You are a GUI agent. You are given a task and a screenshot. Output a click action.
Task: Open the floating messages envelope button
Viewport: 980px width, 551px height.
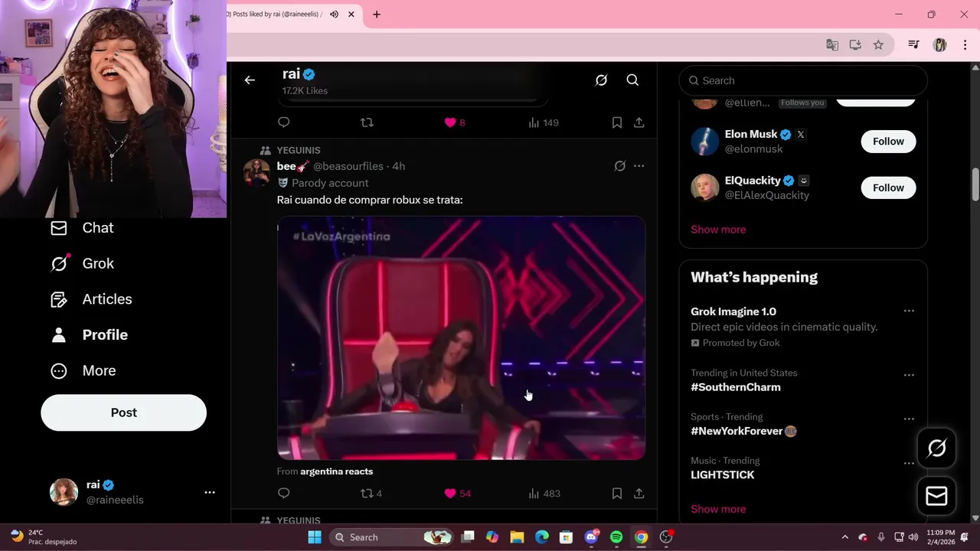[x=936, y=496]
